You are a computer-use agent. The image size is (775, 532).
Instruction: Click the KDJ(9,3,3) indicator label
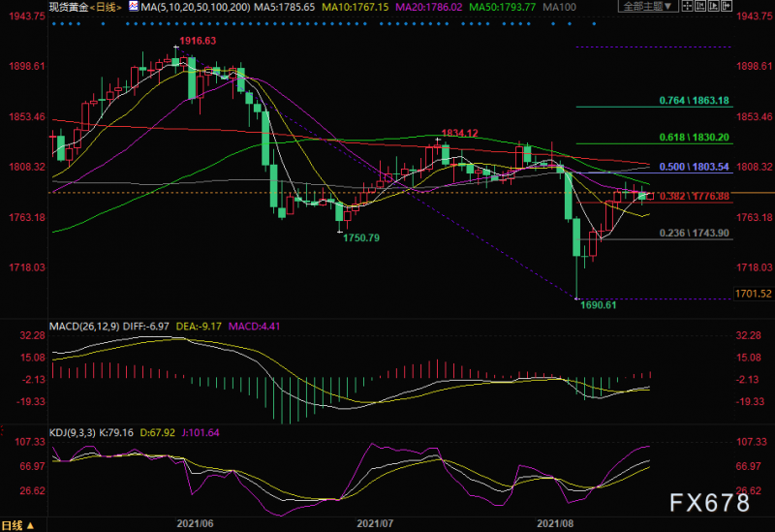click(x=72, y=432)
